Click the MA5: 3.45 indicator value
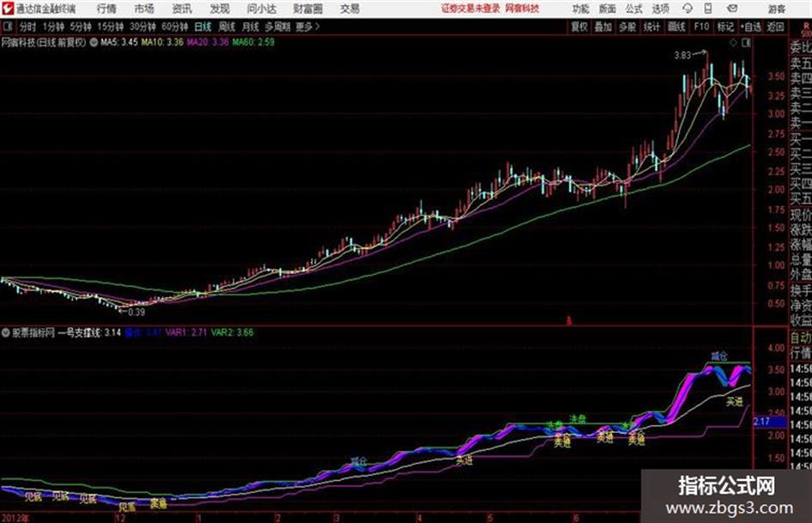 click(x=119, y=42)
